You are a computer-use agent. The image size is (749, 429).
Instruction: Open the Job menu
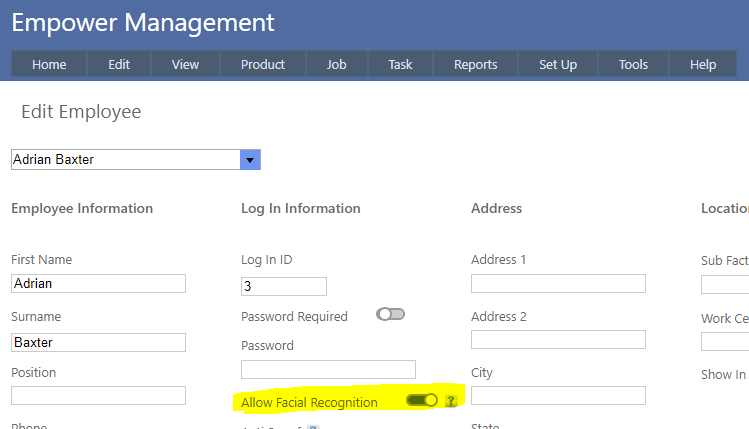tap(337, 65)
